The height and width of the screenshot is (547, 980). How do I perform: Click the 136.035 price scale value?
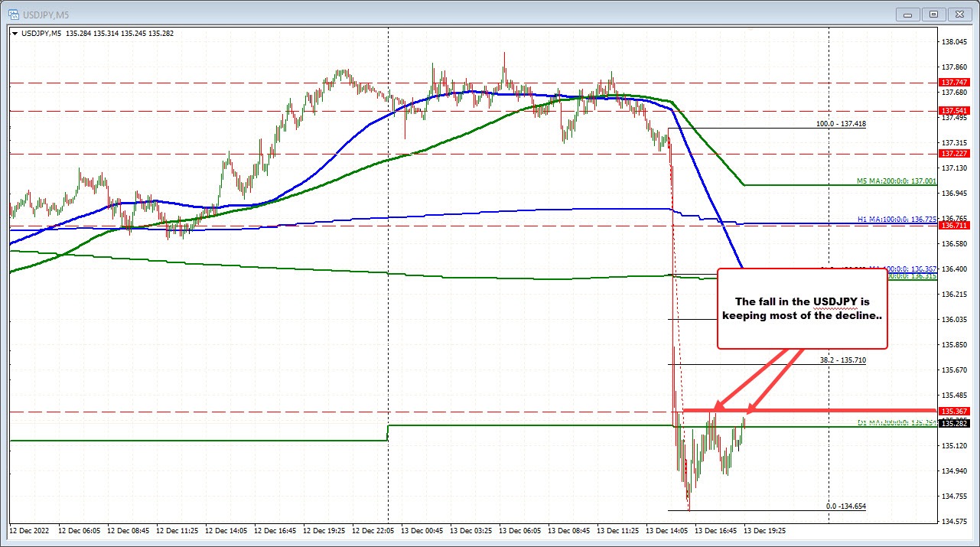pyautogui.click(x=953, y=320)
